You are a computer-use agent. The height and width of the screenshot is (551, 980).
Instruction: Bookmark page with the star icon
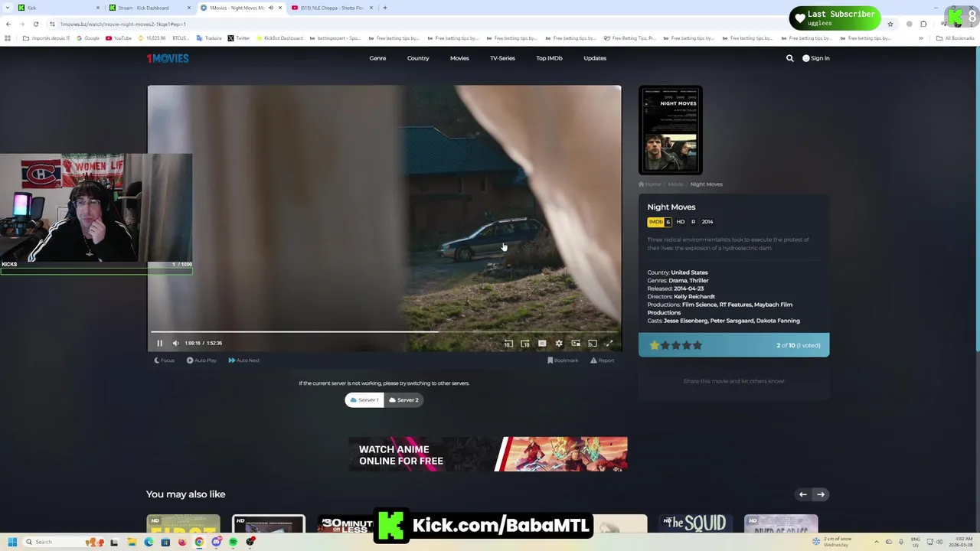pos(890,24)
